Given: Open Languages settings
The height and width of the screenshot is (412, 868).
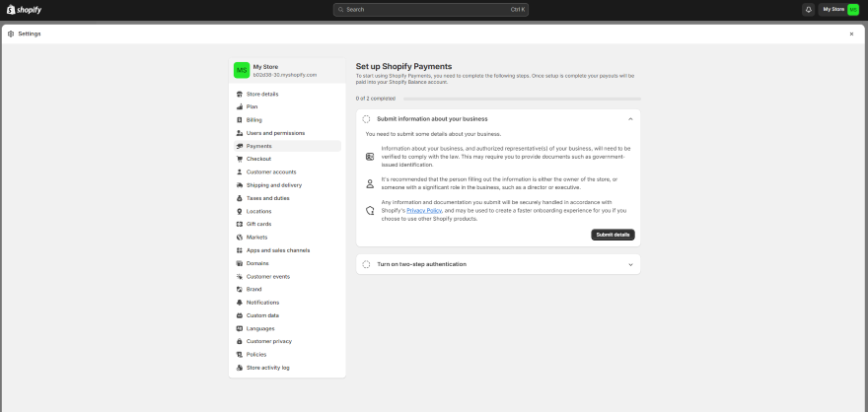Looking at the screenshot, I should pyautogui.click(x=287, y=328).
